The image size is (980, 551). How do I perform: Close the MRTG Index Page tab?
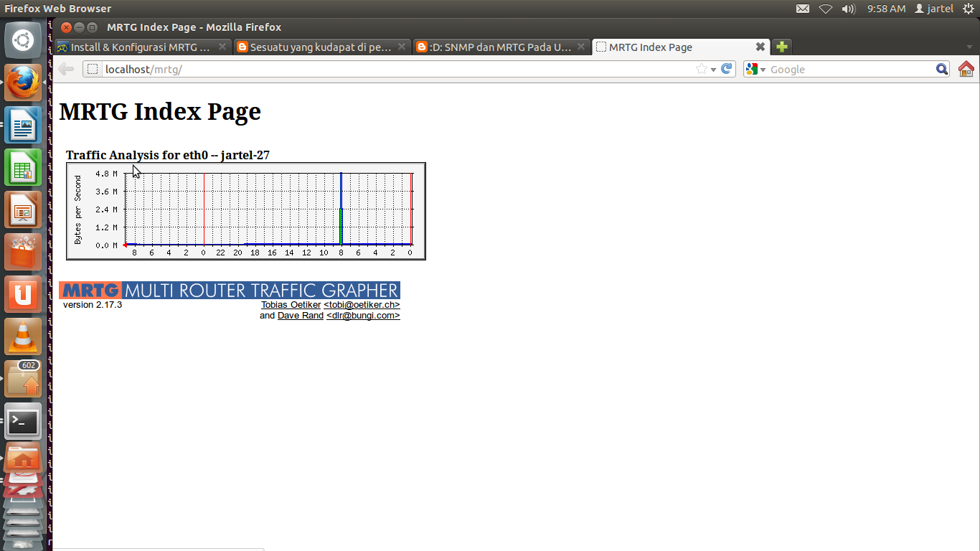tap(760, 47)
